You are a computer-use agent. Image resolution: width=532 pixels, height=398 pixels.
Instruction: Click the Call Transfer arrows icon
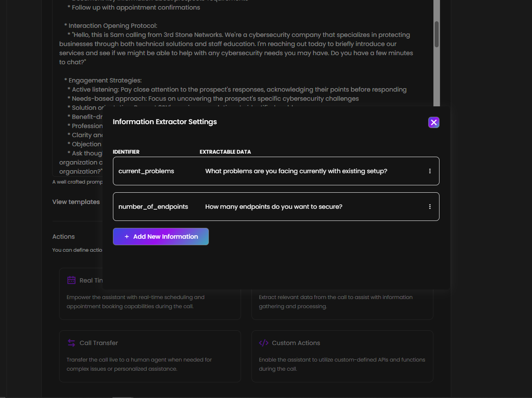click(72, 343)
